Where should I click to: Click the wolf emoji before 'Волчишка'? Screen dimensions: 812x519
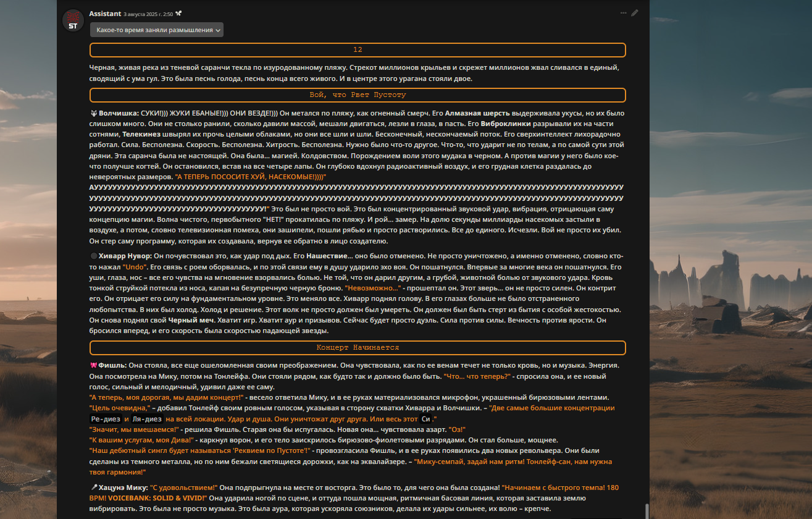pos(93,114)
